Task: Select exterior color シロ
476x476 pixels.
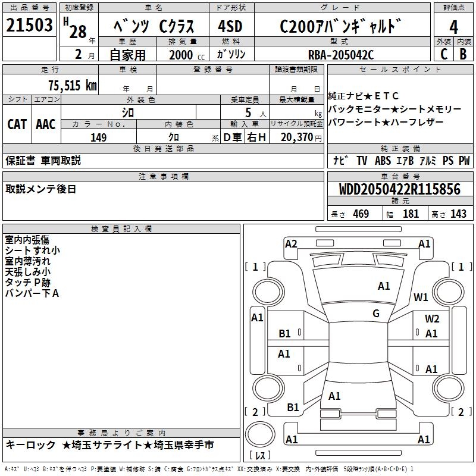Action: point(128,112)
